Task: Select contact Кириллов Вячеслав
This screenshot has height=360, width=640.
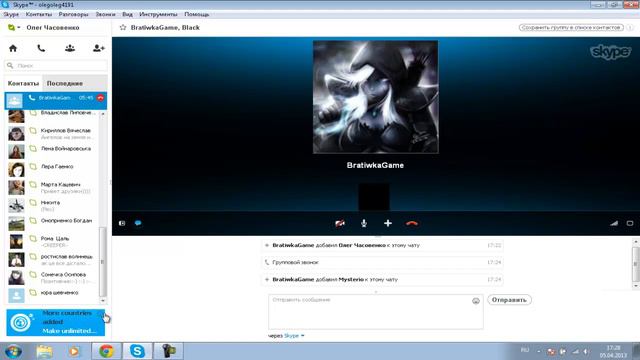Action: tap(51, 133)
